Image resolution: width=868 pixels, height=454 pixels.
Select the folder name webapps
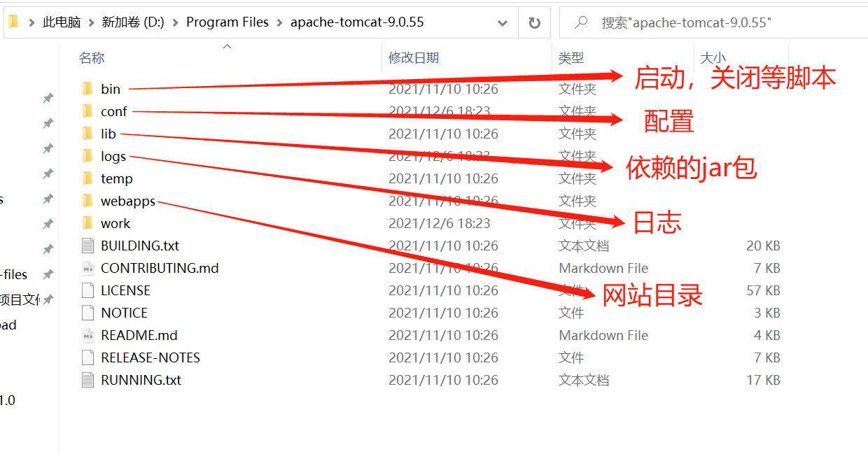pos(128,201)
